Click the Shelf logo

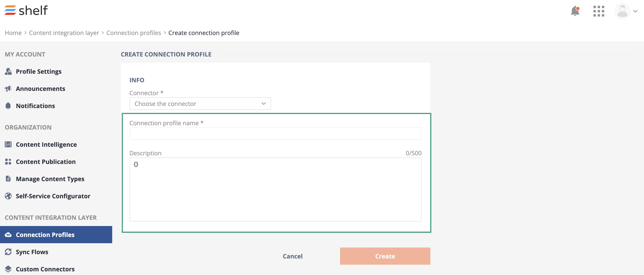click(x=26, y=10)
